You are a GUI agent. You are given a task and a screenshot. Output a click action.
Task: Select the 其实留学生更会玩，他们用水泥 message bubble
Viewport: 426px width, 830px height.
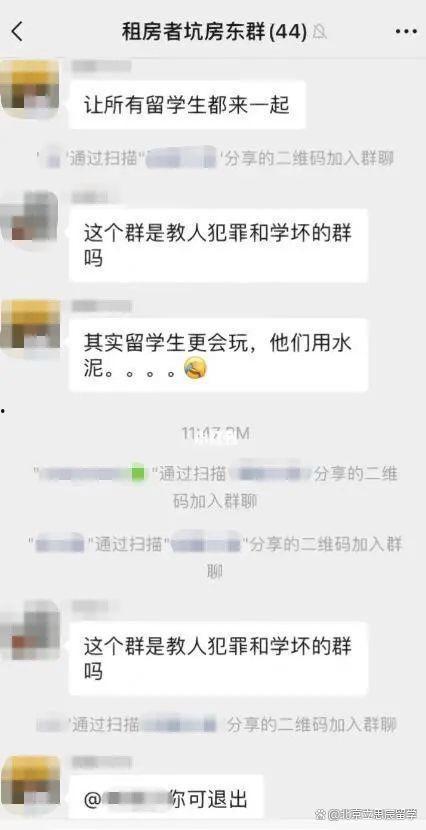click(218, 355)
